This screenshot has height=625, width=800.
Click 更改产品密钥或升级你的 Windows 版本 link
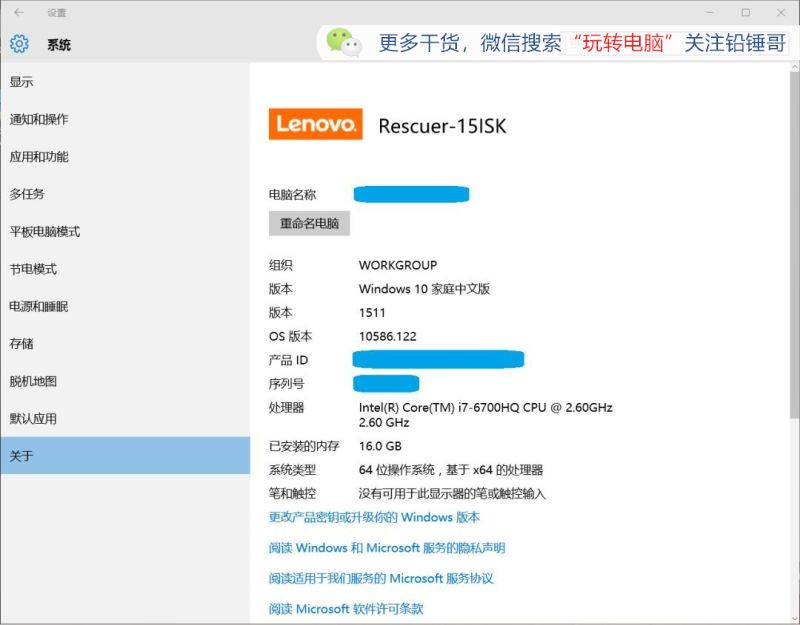click(374, 518)
